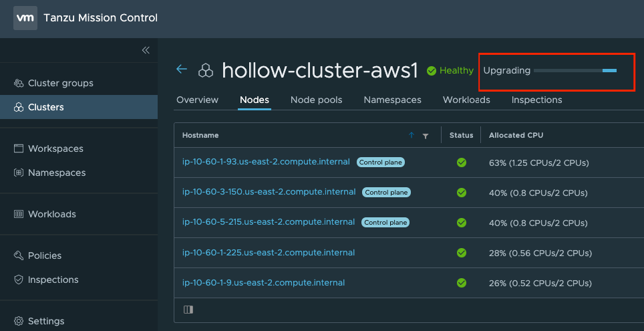Viewport: 644px width, 331px height.
Task: Click the VMware logo icon
Action: point(25,18)
